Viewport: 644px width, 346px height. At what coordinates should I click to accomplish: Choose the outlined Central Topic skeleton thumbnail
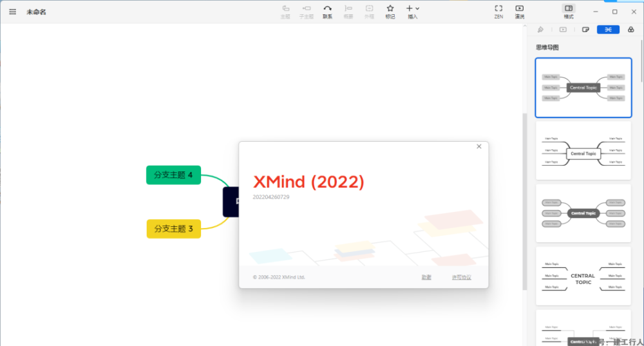(x=583, y=150)
